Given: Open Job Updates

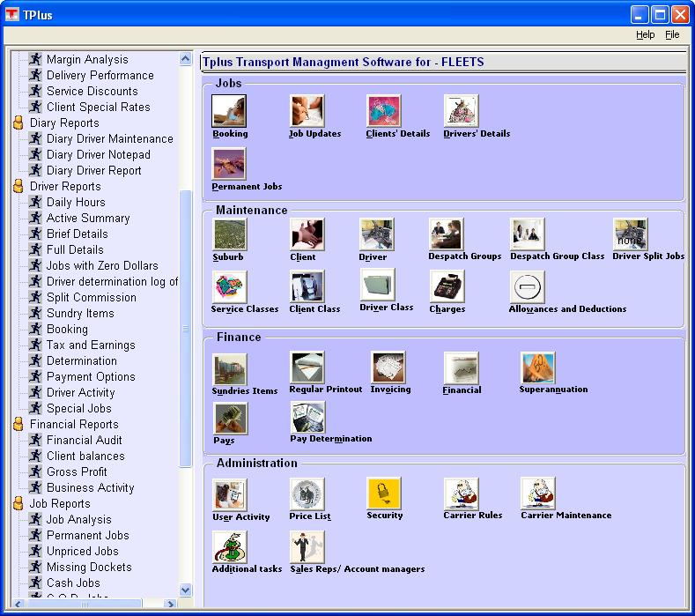Looking at the screenshot, I should pos(307,111).
